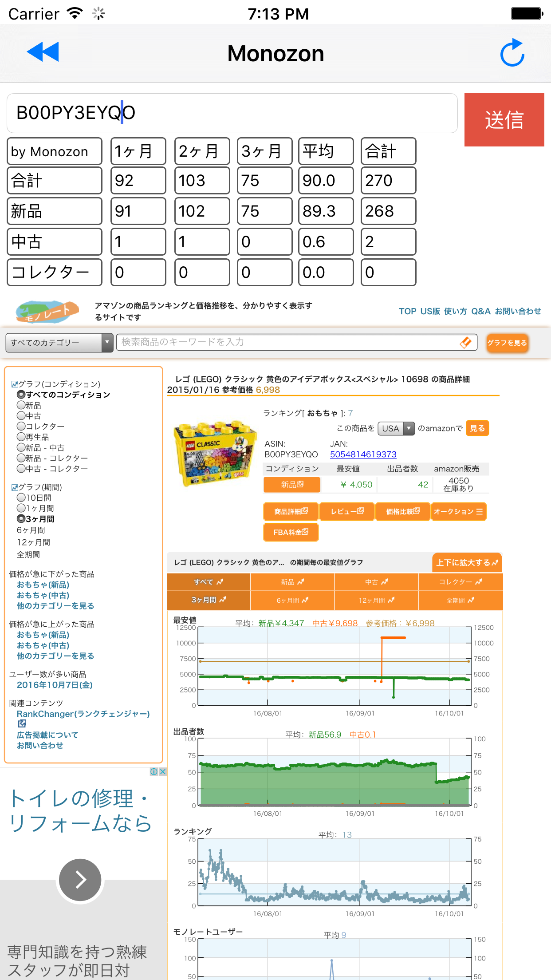
Task: Tap the Monorate logo image
Action: pyautogui.click(x=47, y=311)
